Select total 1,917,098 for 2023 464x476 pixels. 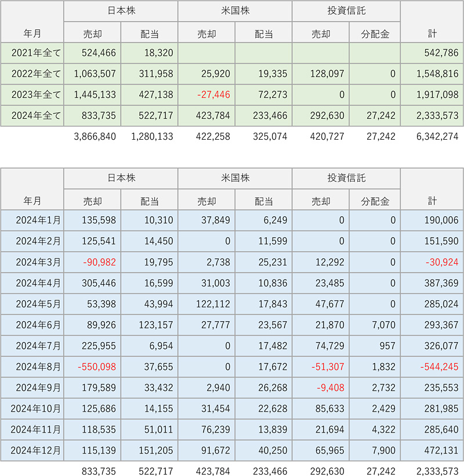tap(437, 95)
